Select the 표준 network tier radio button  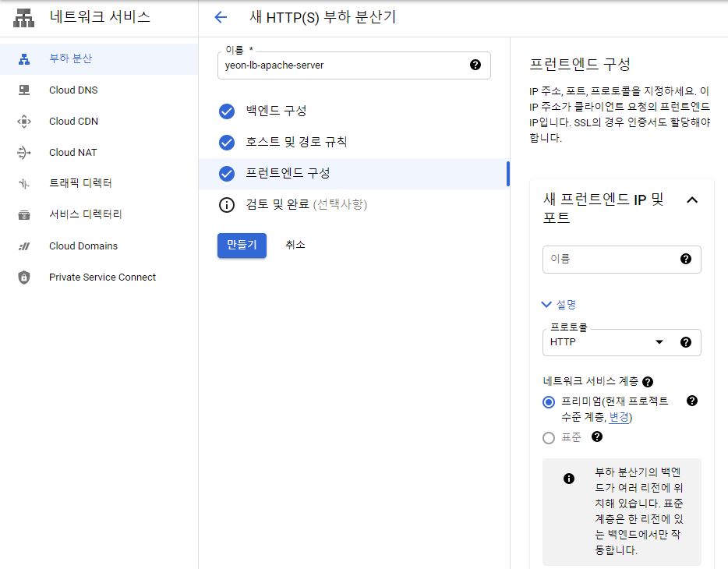(x=549, y=437)
